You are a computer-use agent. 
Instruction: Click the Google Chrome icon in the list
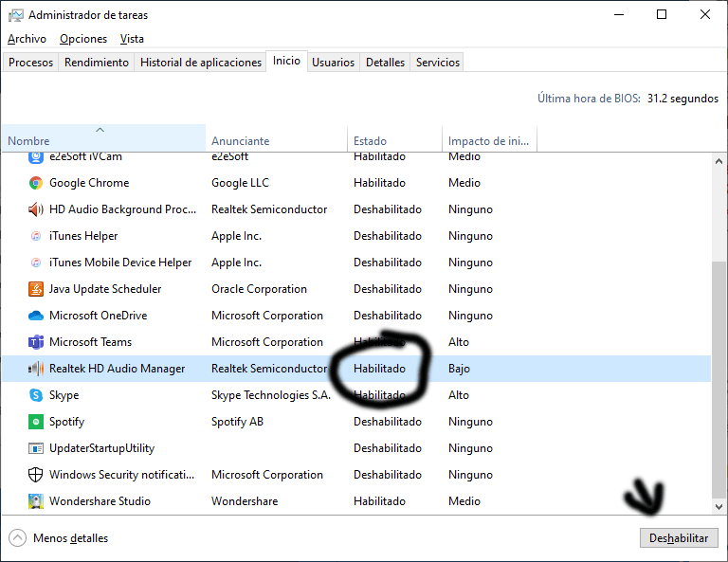point(36,183)
